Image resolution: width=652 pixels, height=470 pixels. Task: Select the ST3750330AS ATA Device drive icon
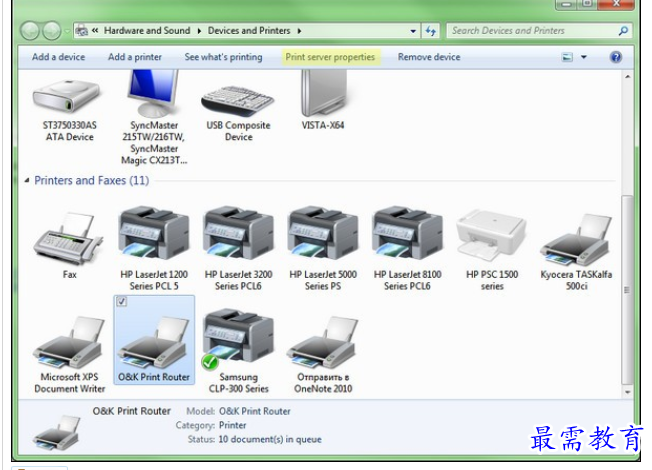point(67,96)
